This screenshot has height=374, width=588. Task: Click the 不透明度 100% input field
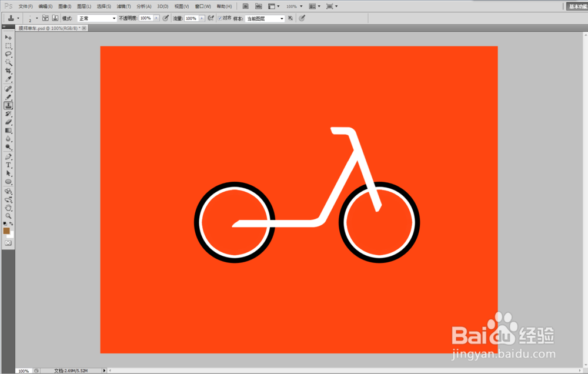coord(146,18)
